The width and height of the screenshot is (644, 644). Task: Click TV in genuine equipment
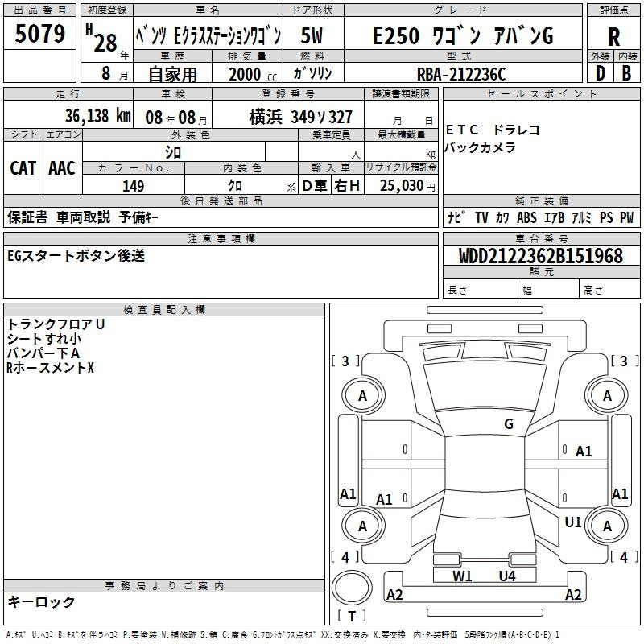tap(481, 217)
